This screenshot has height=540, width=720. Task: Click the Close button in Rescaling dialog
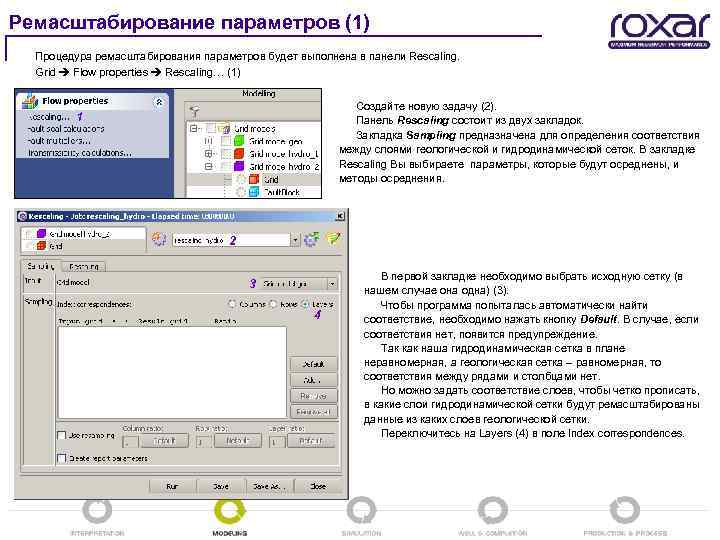coord(318,486)
